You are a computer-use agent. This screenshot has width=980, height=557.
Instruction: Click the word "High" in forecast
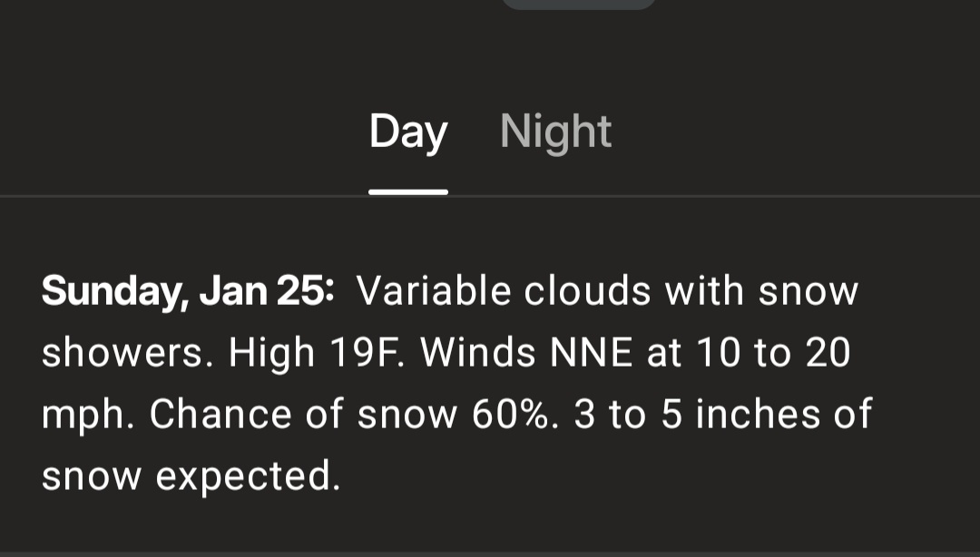(x=271, y=354)
